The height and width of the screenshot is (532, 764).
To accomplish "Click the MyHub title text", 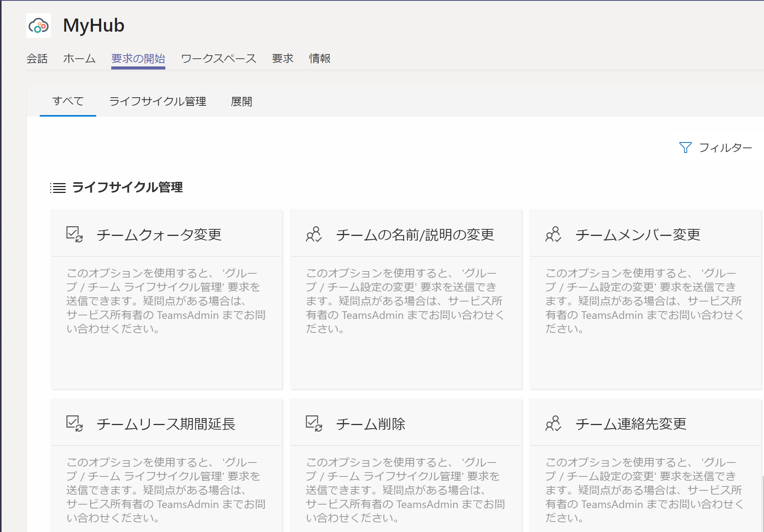I will click(93, 25).
